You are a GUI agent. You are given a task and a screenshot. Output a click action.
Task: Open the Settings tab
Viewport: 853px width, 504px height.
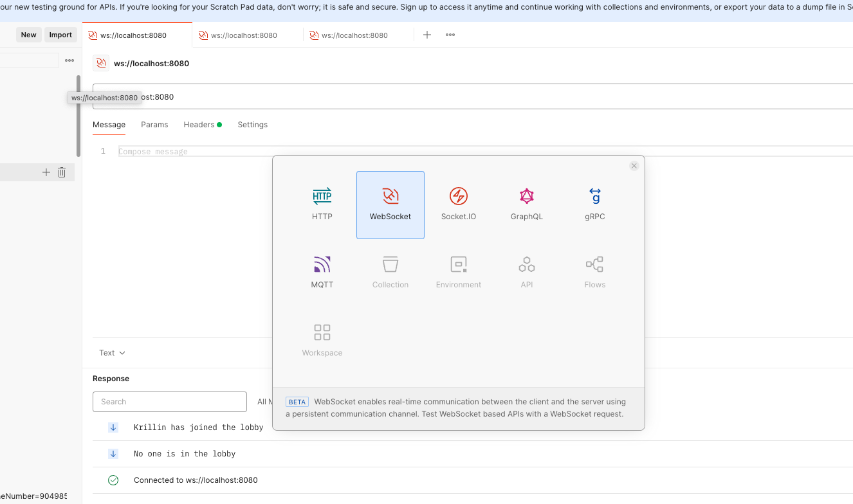point(253,125)
